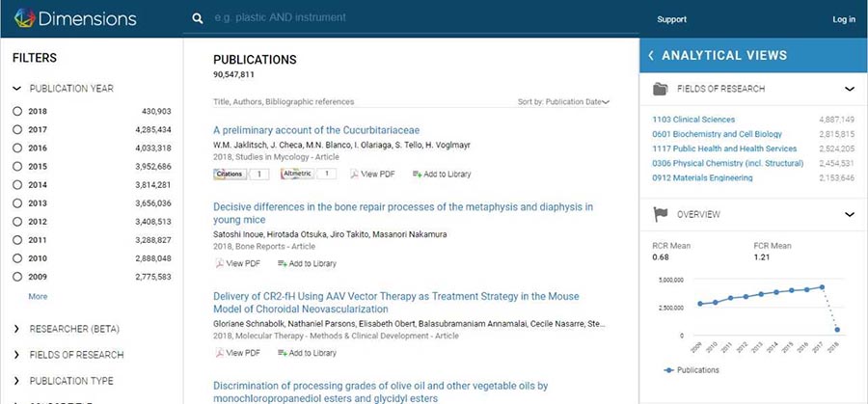Click the search magnifier icon
The height and width of the screenshot is (404, 868).
tap(198, 19)
